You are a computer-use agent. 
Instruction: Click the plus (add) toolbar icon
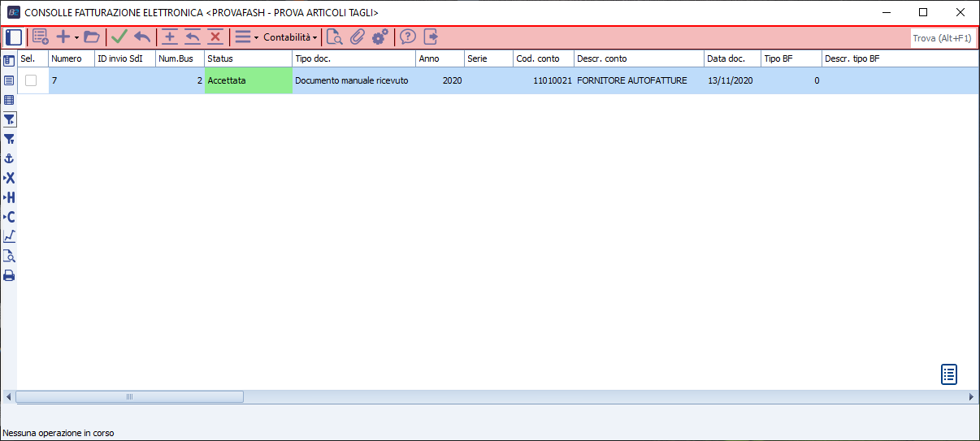63,37
